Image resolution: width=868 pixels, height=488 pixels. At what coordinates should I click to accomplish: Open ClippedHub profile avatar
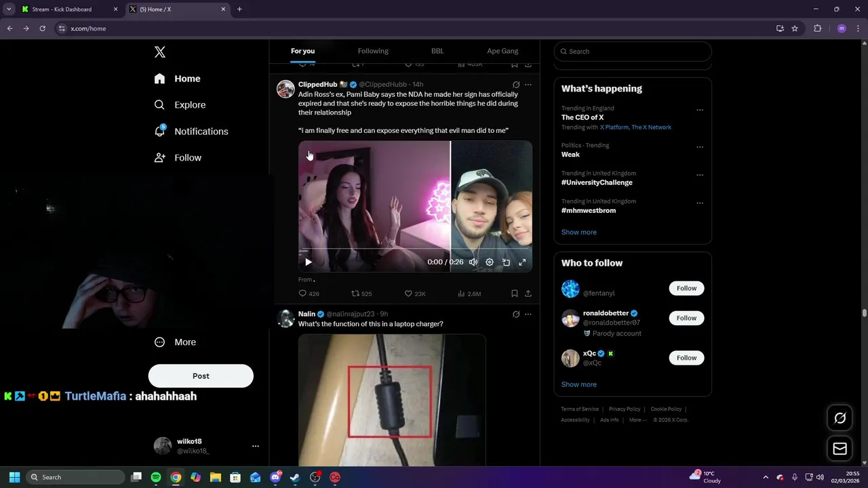(x=285, y=89)
